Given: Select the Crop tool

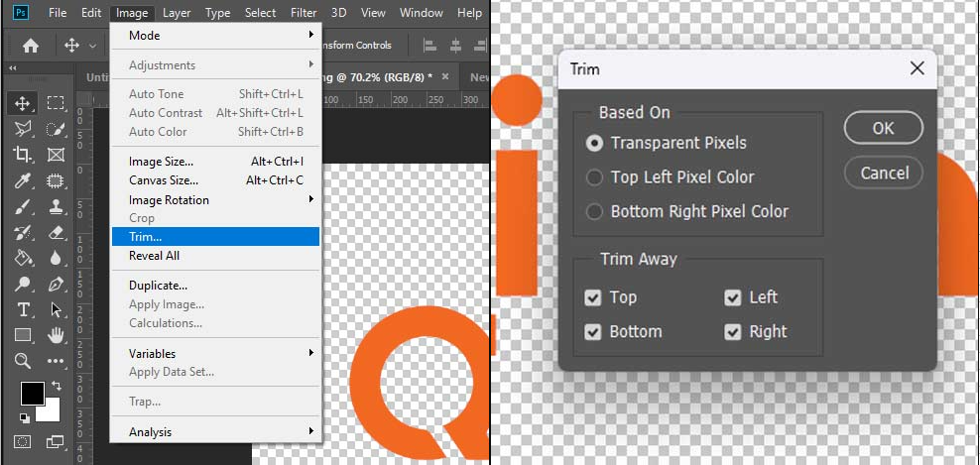Looking at the screenshot, I should [x=23, y=155].
